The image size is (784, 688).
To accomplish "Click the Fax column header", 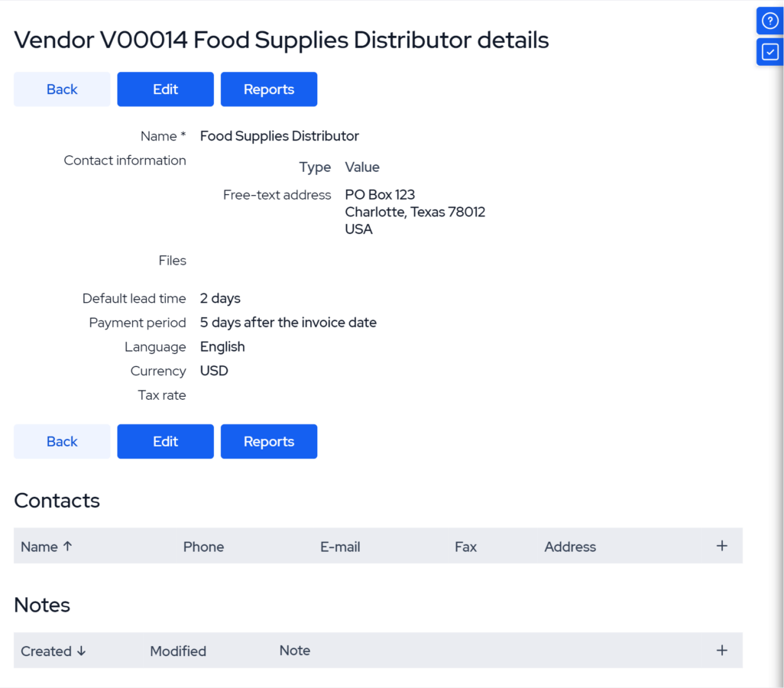I will [465, 547].
